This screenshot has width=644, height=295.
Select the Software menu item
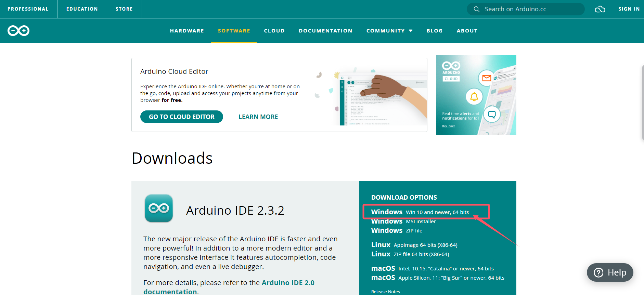(x=234, y=31)
